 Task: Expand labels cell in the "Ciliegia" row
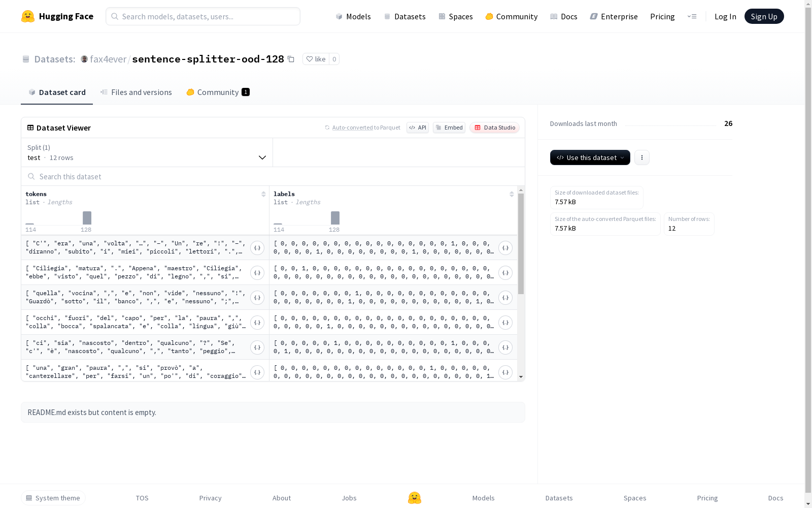click(505, 273)
